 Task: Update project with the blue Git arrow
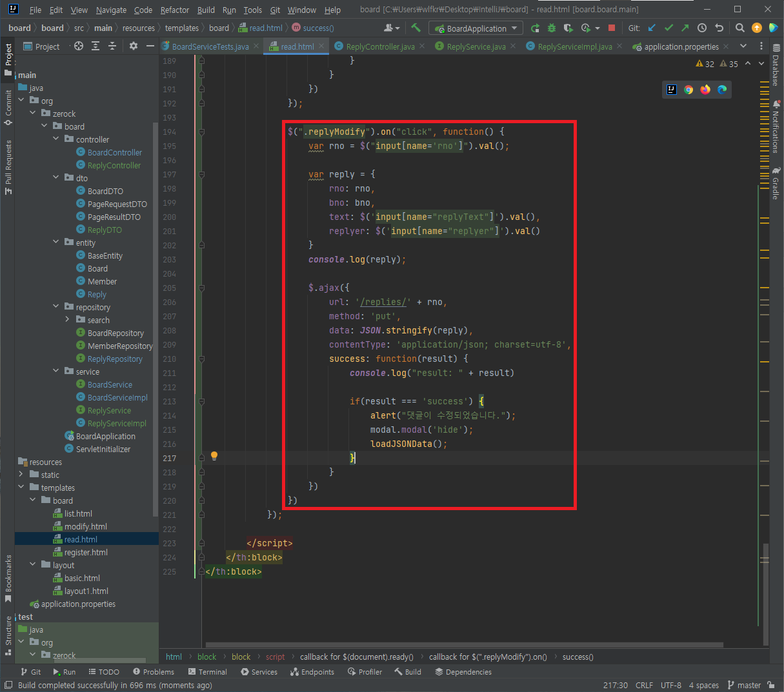point(652,28)
